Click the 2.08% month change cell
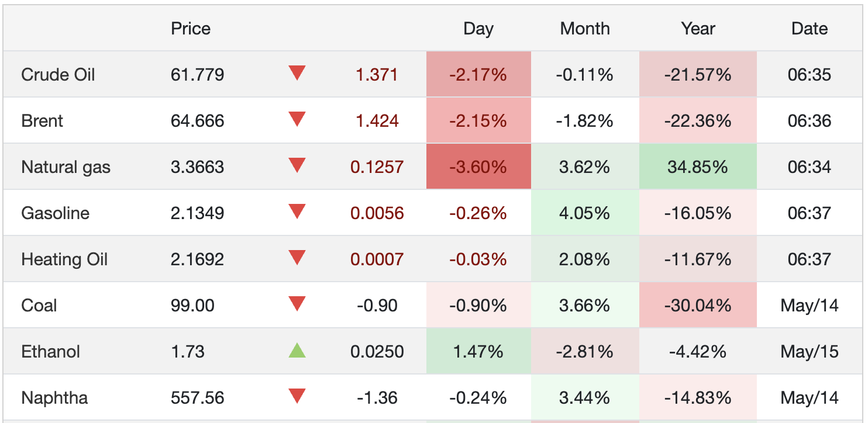868x423 pixels. 585,259
